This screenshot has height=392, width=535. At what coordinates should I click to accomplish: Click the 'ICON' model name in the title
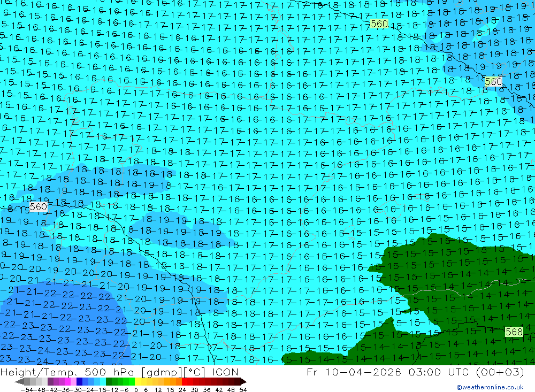[225, 372]
